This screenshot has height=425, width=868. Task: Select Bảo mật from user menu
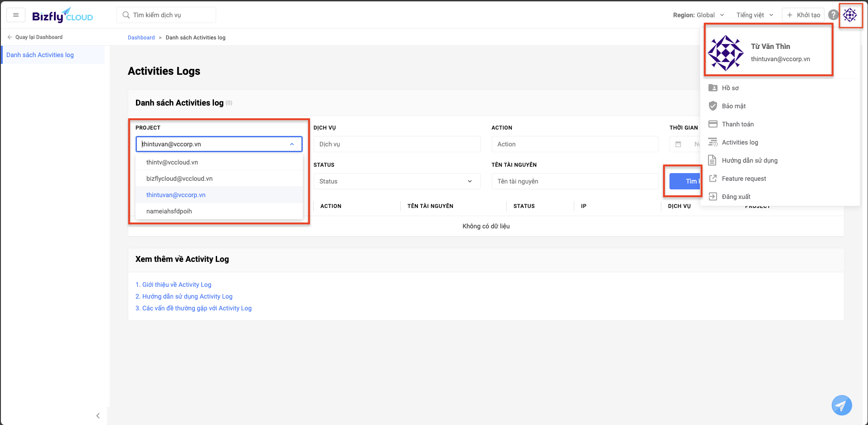coord(733,106)
